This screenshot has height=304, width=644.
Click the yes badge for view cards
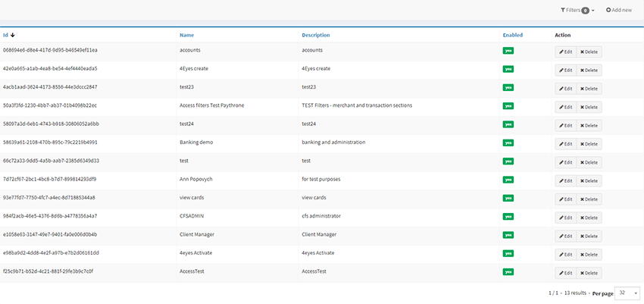click(508, 197)
